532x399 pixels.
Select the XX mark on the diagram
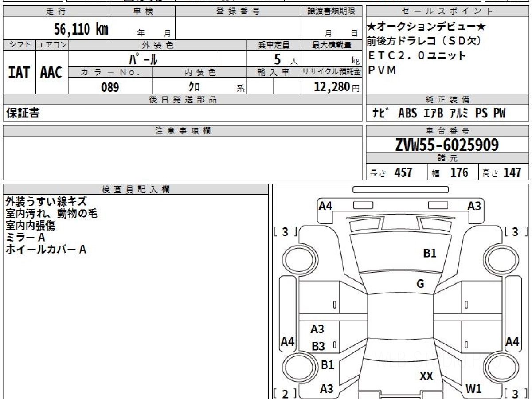[x=426, y=376]
